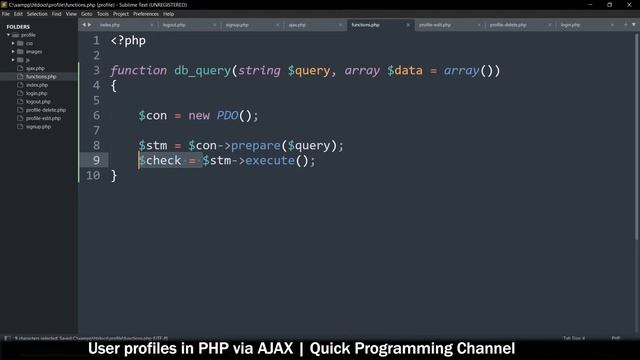640x360 pixels.
Task: Click the FOLDERS sidebar heading
Action: point(18,27)
